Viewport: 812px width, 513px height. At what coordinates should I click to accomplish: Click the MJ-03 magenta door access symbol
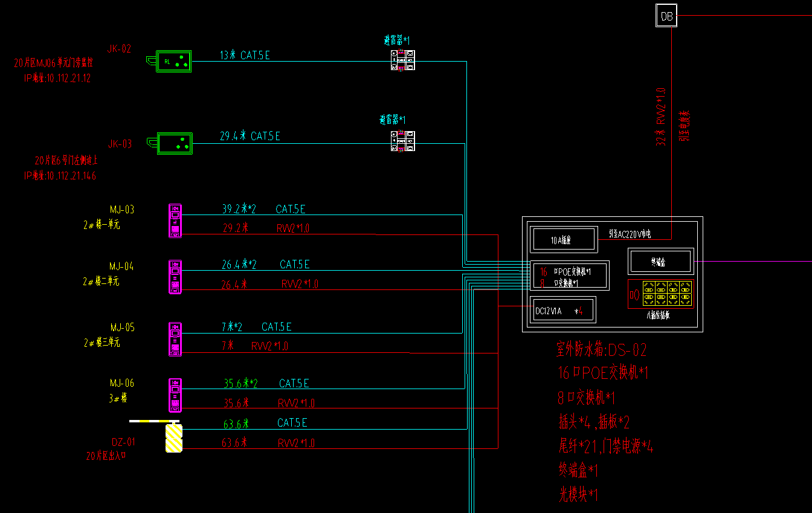click(x=175, y=221)
